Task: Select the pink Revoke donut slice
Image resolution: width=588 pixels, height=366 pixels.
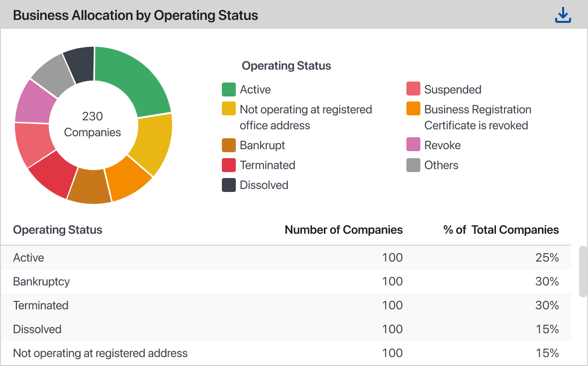Action: (x=35, y=102)
